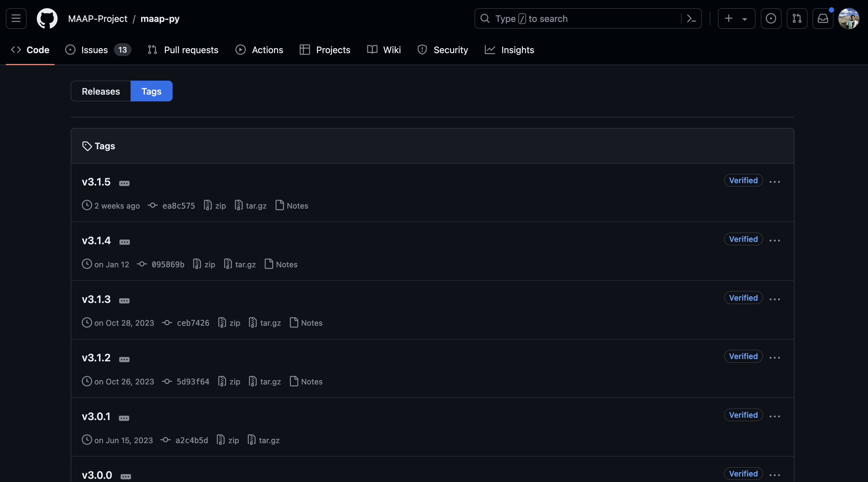Open the Issues icon in top header
Viewport: 868px width, 482px height.
pos(771,18)
